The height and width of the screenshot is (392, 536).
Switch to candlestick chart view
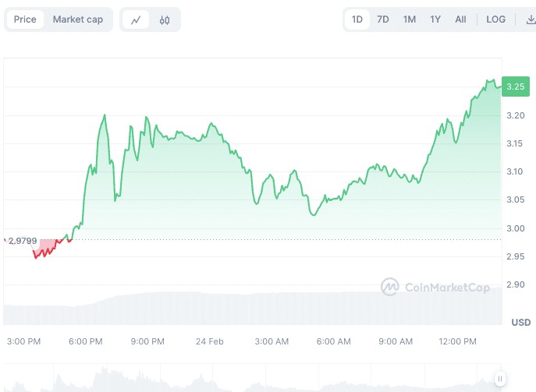click(165, 19)
